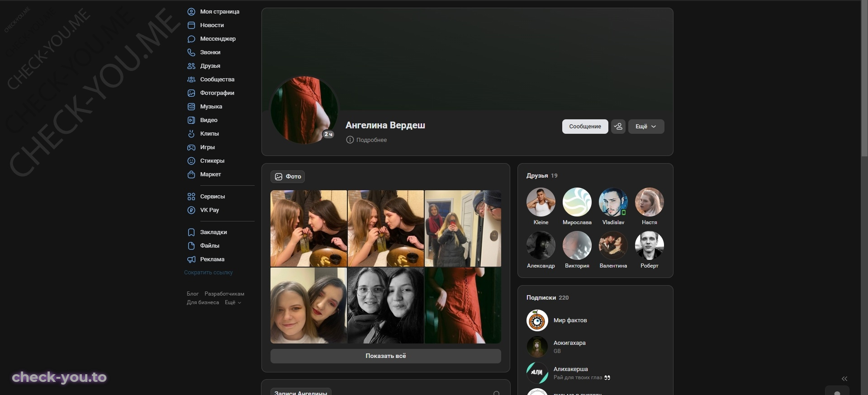
Task: Open friend Роберт's avatar
Action: 650,245
